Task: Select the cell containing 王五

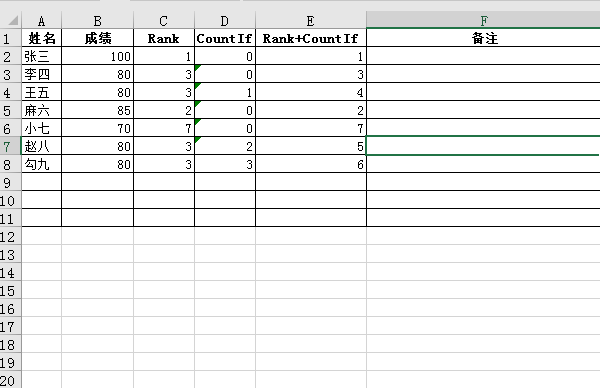Action: coord(41,92)
